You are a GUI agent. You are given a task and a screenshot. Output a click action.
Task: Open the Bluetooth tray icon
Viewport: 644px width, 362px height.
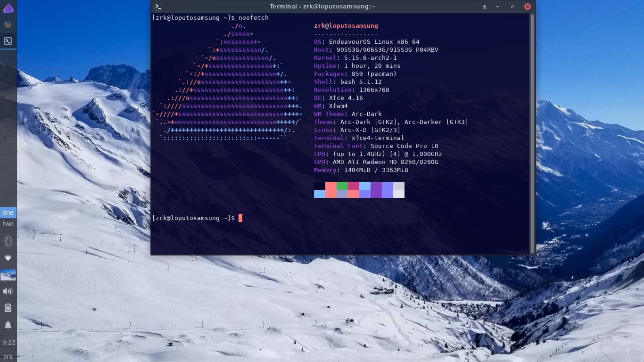point(8,242)
